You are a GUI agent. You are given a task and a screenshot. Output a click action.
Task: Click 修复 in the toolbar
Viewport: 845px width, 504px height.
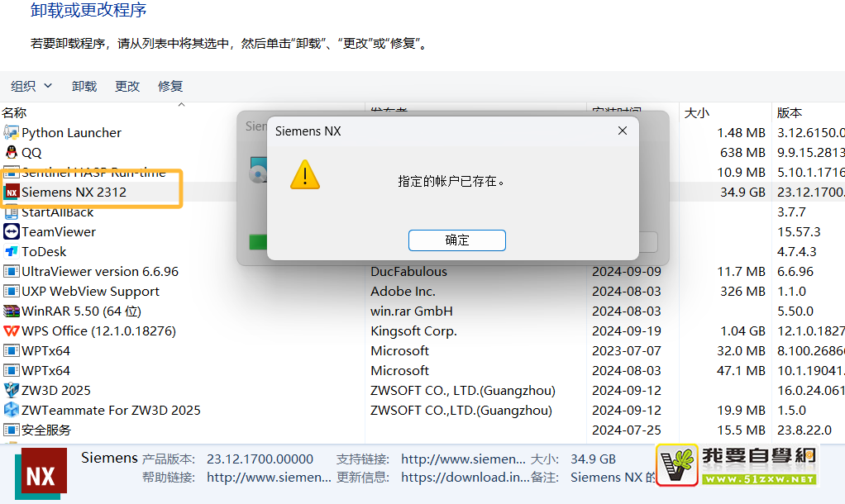[x=170, y=86]
